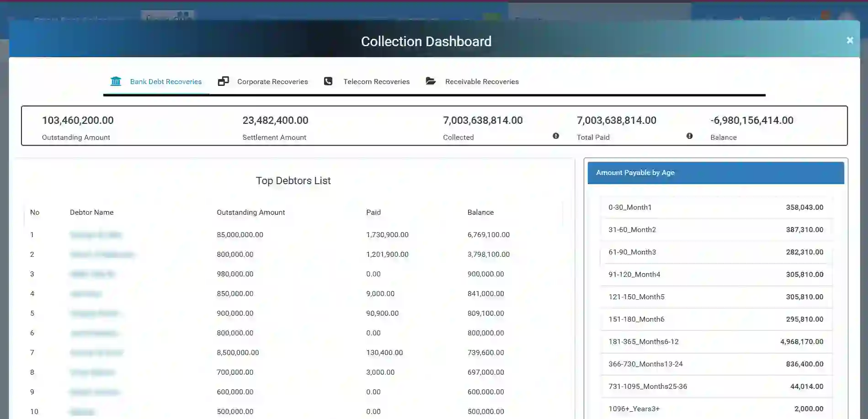Switch to the Corporate Recoveries tab
The height and width of the screenshot is (419, 868).
point(272,81)
